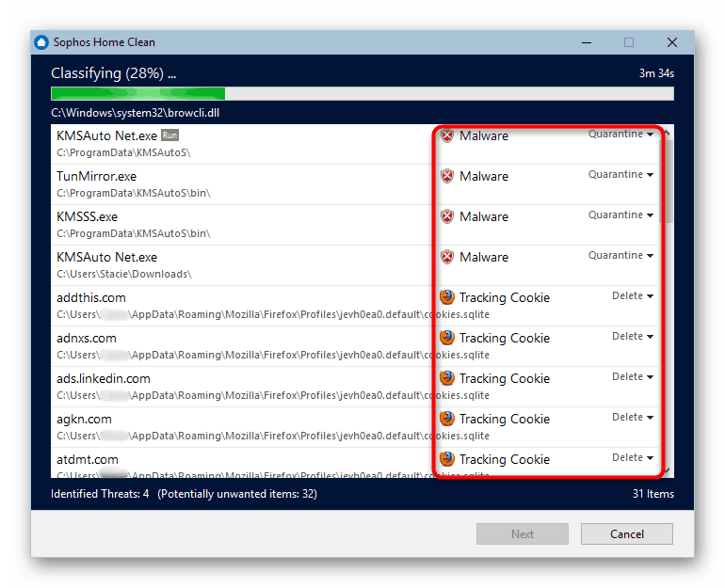The width and height of the screenshot is (725, 588).
Task: Click the Potentially unwanted items: 32 text
Action: point(237,494)
